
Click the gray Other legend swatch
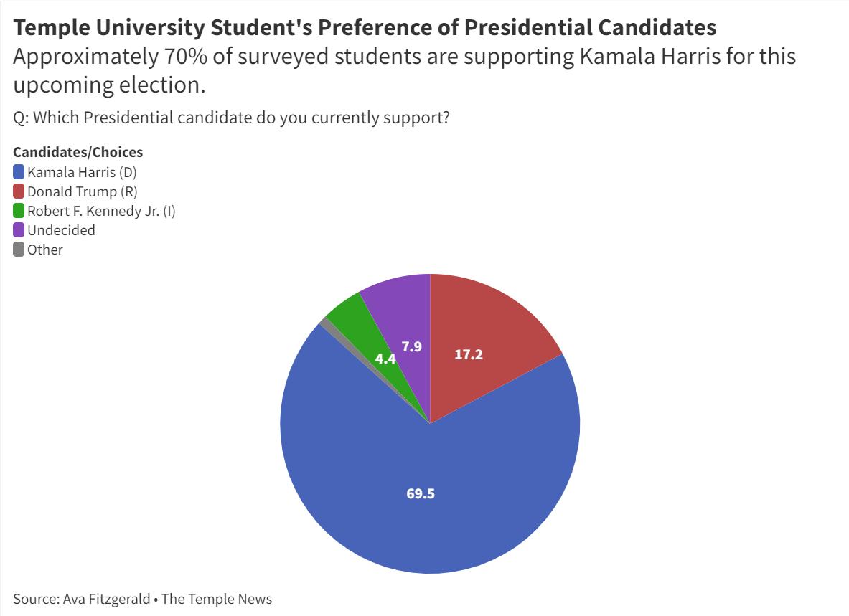pyautogui.click(x=19, y=250)
